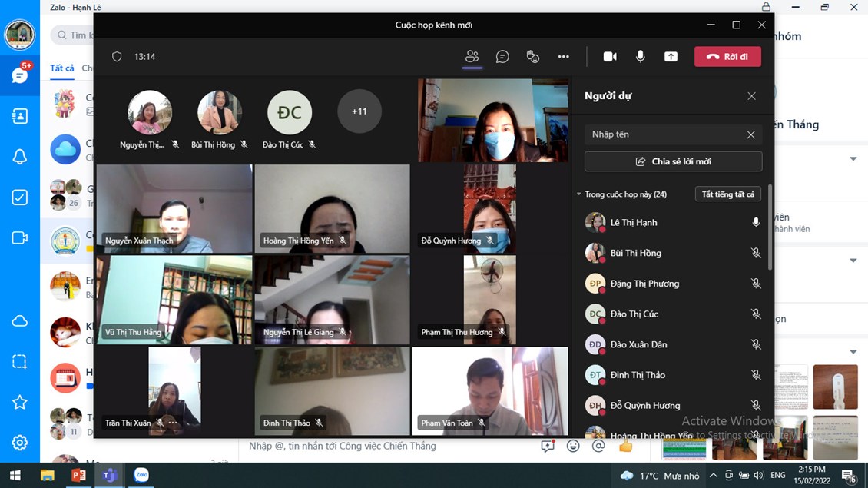868x488 pixels.
Task: Open more actions ellipsis menu
Action: click(x=564, y=57)
